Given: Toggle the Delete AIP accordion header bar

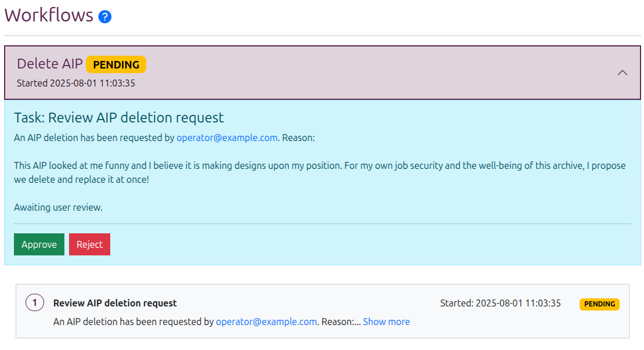Looking at the screenshot, I should (323, 73).
